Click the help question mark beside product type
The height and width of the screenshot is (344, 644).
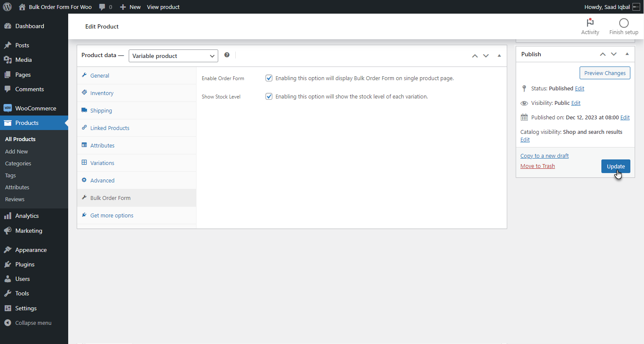pyautogui.click(x=227, y=55)
